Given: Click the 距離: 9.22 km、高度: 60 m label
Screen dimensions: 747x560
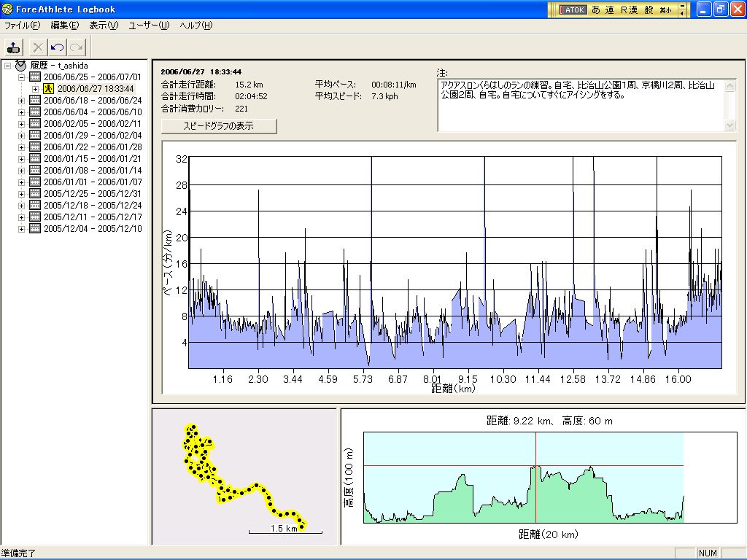Looking at the screenshot, I should (549, 421).
